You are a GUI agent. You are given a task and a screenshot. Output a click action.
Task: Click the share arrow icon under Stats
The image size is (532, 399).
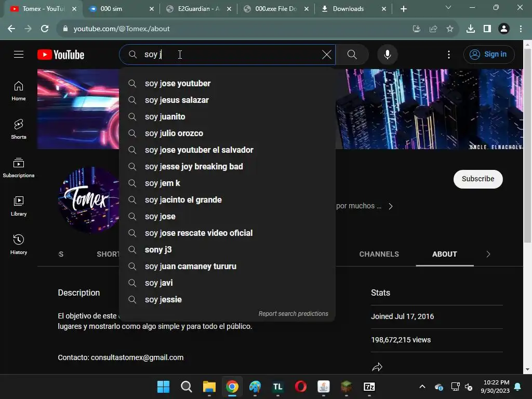click(377, 367)
